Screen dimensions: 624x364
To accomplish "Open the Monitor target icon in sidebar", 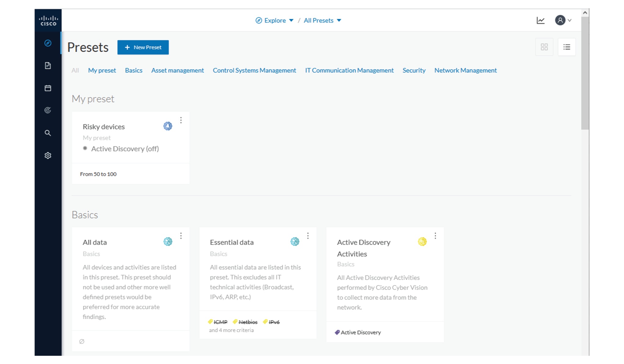I will click(x=48, y=110).
